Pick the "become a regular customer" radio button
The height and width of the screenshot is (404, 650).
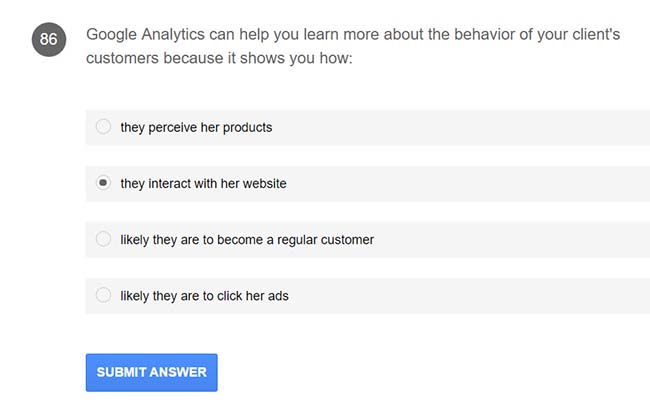click(103, 239)
